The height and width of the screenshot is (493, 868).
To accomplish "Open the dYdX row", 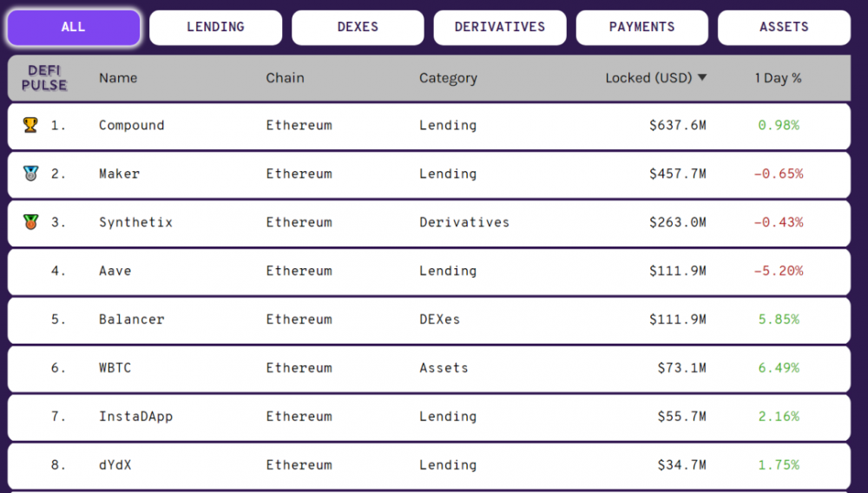I will 115,465.
